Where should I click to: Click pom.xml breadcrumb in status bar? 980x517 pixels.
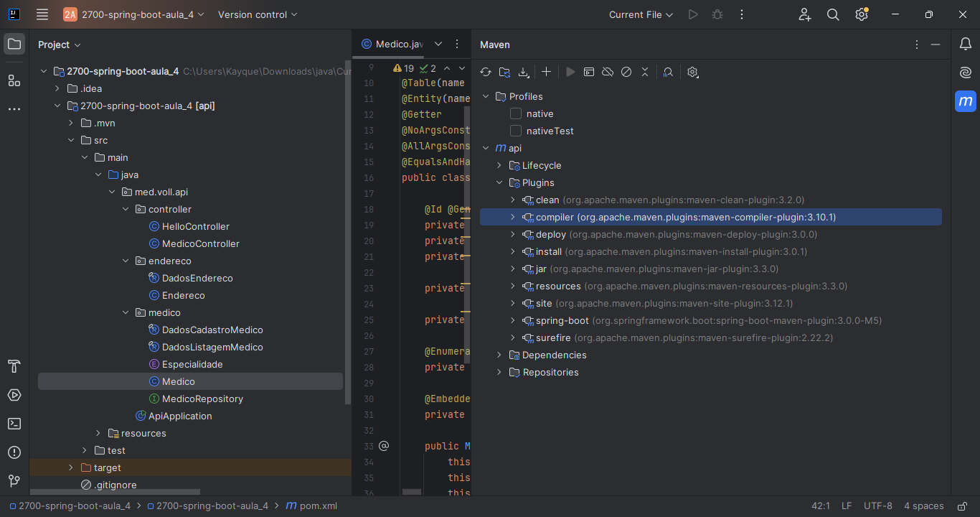[x=311, y=506]
